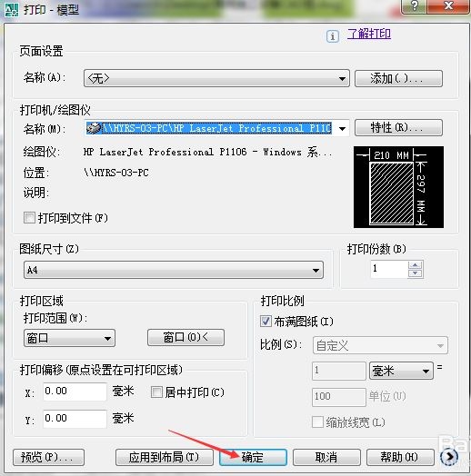Viewport: 471px width, 476px height.
Task: Click location text \\HYRS-03-PC
Action: click(116, 173)
